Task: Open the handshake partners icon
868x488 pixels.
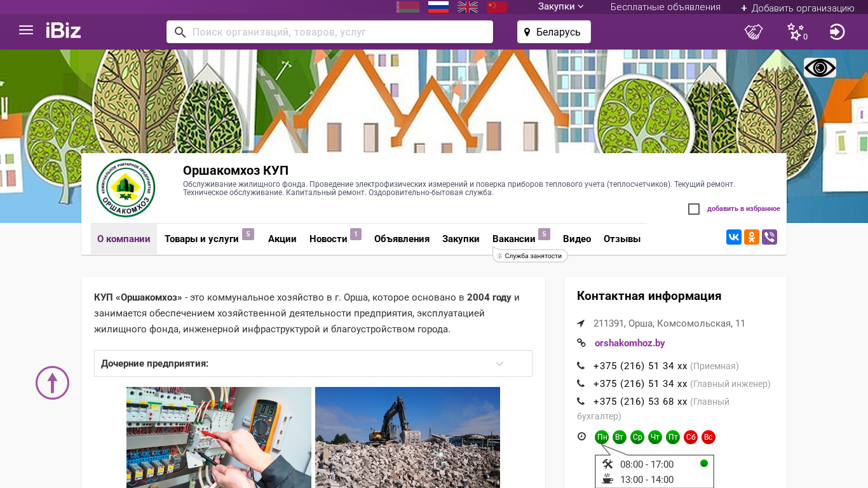Action: click(754, 32)
